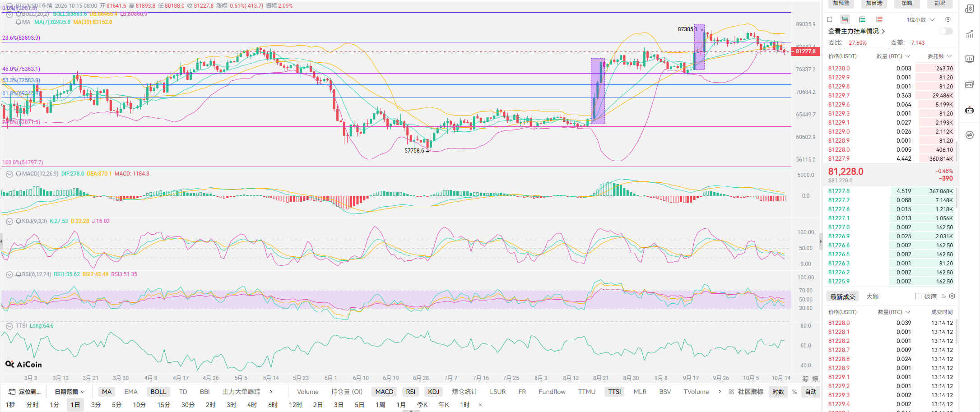The width and height of the screenshot is (980, 412).
Task: Select the 4时 timeframe
Action: 252,405
